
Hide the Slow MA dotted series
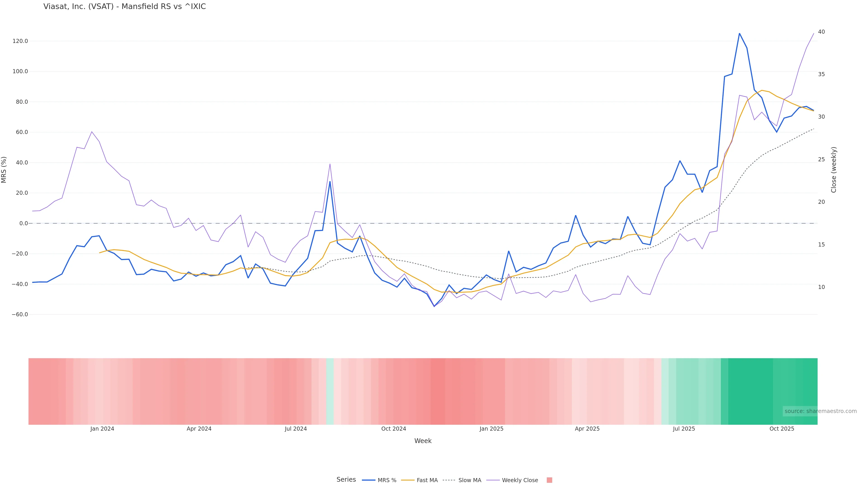tap(469, 480)
